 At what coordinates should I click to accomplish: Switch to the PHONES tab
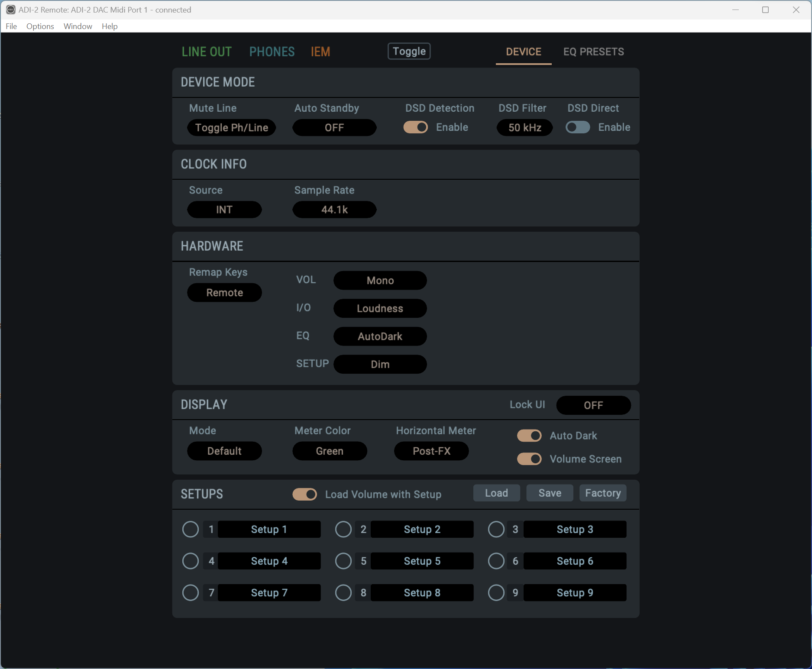tap(272, 52)
